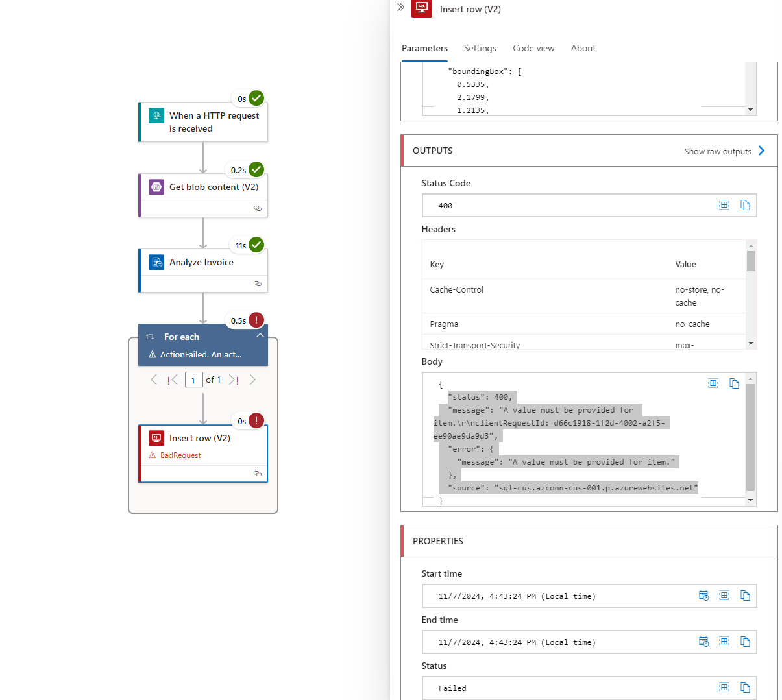Click the Analyze Invoice connector icon
The image size is (782, 700).
tap(156, 262)
